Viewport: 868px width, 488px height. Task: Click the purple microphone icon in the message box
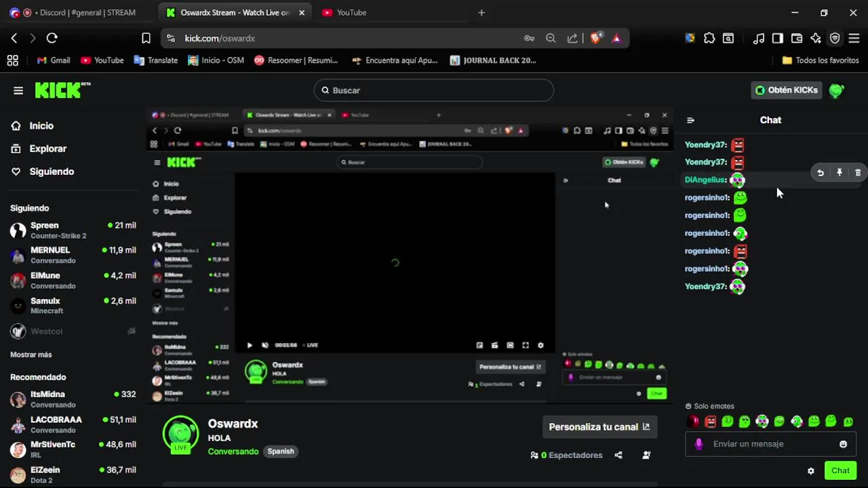click(x=699, y=444)
